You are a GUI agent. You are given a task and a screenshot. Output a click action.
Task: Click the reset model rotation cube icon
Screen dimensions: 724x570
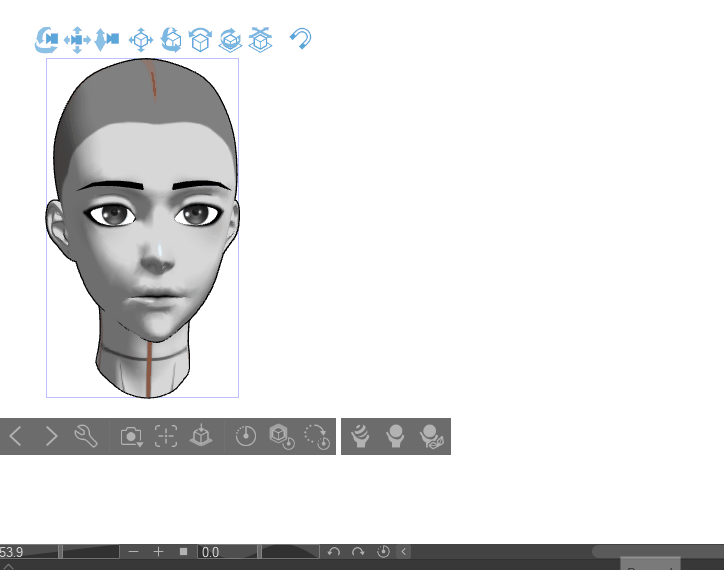tap(282, 437)
